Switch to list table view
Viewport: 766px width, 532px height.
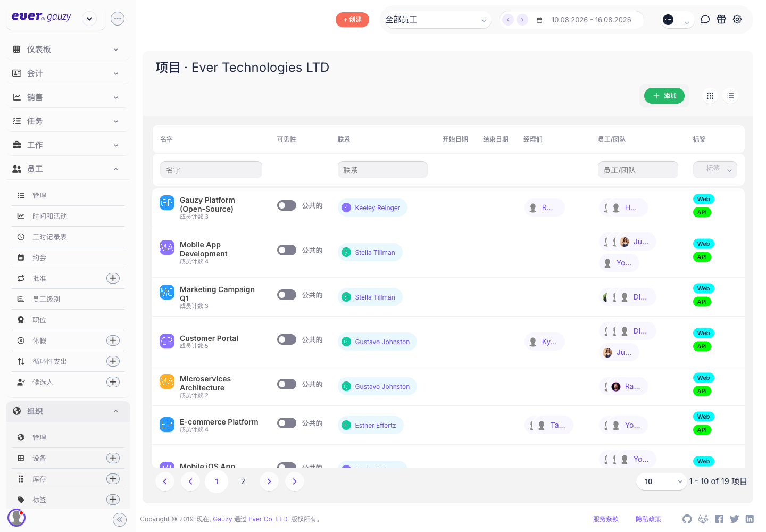730,96
